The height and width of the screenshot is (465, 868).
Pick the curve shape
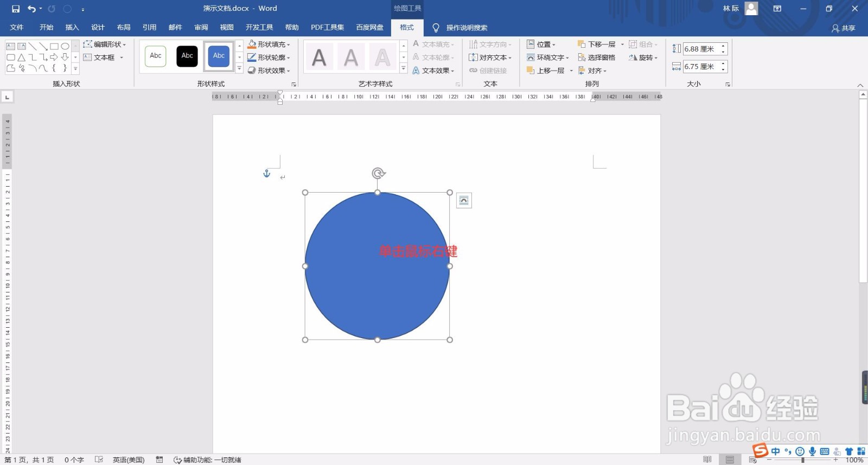pyautogui.click(x=43, y=68)
